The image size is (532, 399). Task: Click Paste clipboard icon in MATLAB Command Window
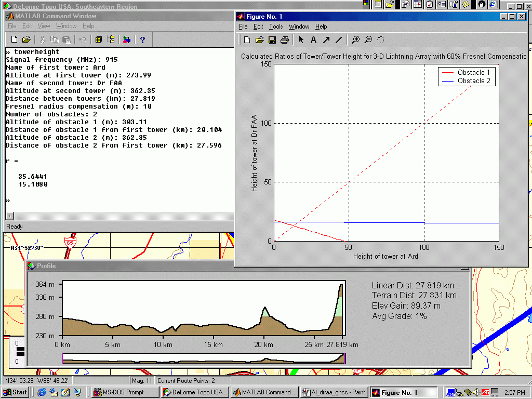(67, 39)
